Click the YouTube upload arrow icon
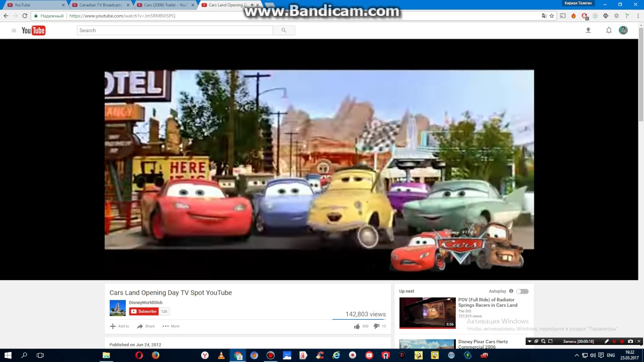 click(x=588, y=30)
